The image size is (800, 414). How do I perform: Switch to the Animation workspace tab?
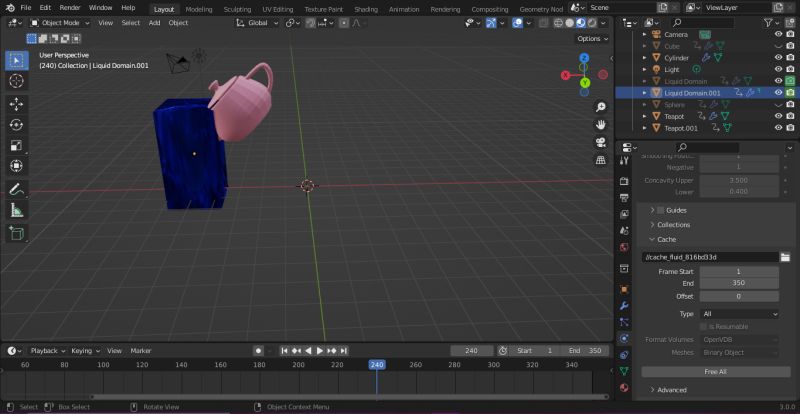pyautogui.click(x=405, y=9)
